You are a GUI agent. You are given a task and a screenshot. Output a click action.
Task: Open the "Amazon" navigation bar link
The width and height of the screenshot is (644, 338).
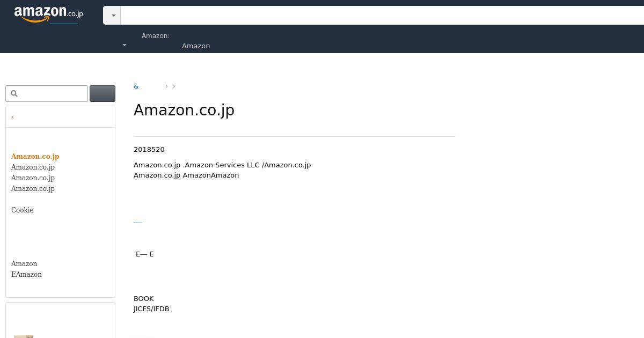196,46
